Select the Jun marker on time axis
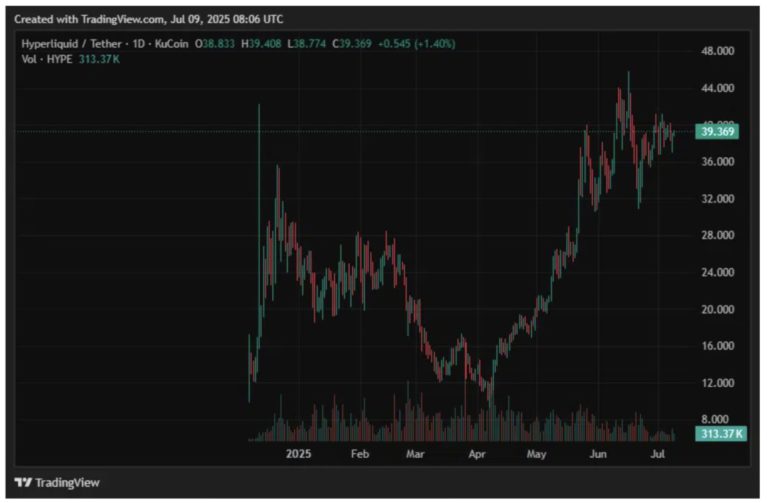The height and width of the screenshot is (503, 768). tap(598, 454)
